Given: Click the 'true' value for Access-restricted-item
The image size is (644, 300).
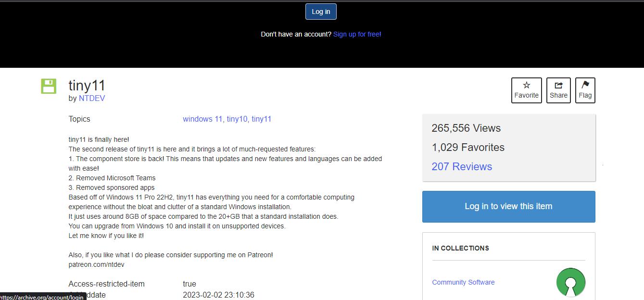Looking at the screenshot, I should coord(189,284).
